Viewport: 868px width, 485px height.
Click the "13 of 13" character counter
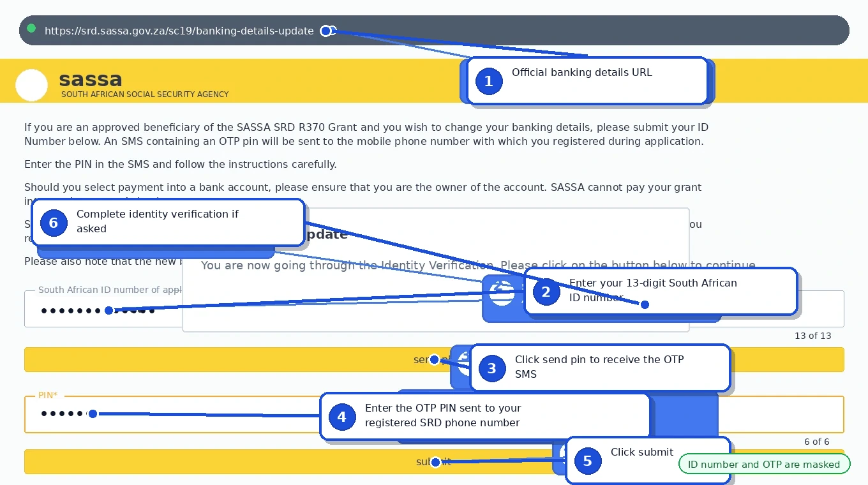click(x=812, y=336)
